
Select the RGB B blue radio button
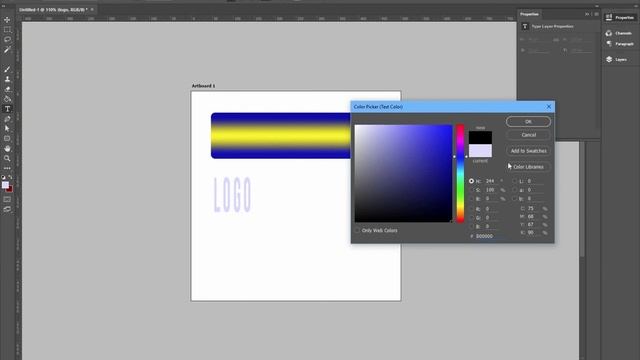coord(471,226)
